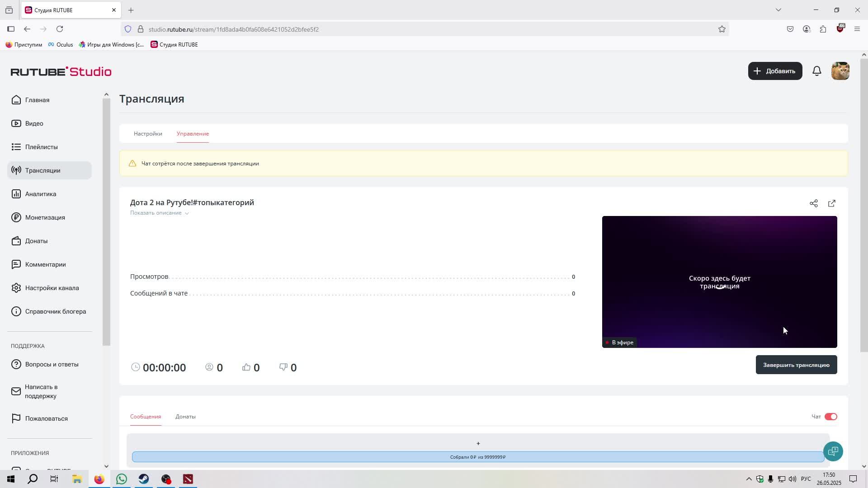The width and height of the screenshot is (868, 488).
Task: Expand the plus row above donation goal
Action: click(478, 443)
